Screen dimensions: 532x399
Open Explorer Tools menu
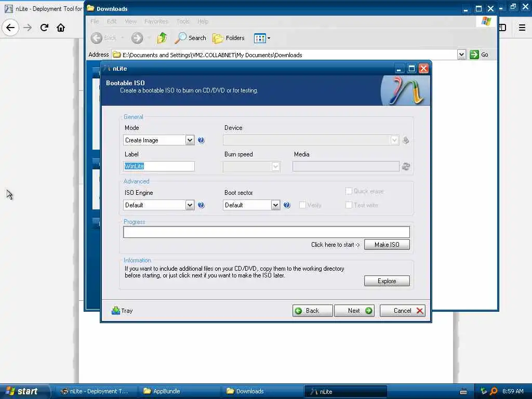point(182,21)
